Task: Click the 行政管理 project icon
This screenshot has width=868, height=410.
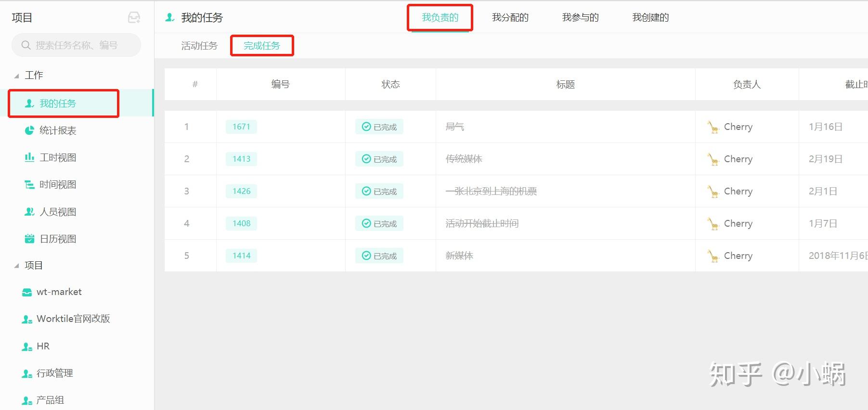Action: 27,373
